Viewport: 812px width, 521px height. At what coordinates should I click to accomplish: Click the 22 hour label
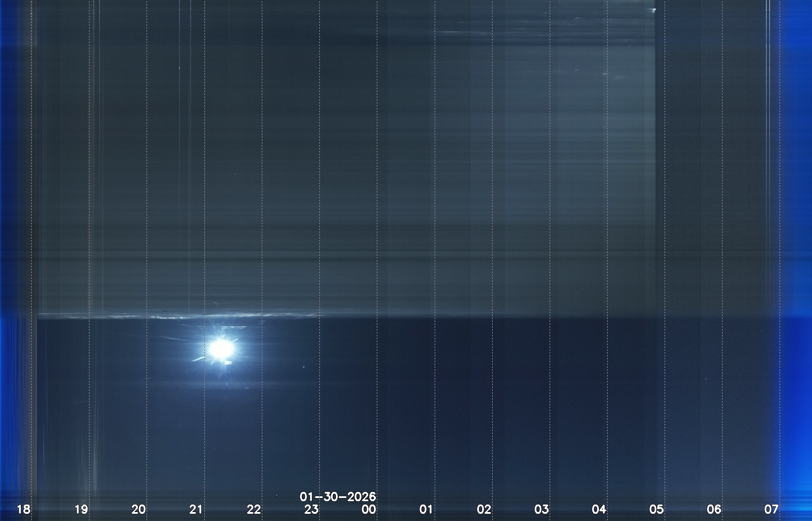[x=254, y=510]
